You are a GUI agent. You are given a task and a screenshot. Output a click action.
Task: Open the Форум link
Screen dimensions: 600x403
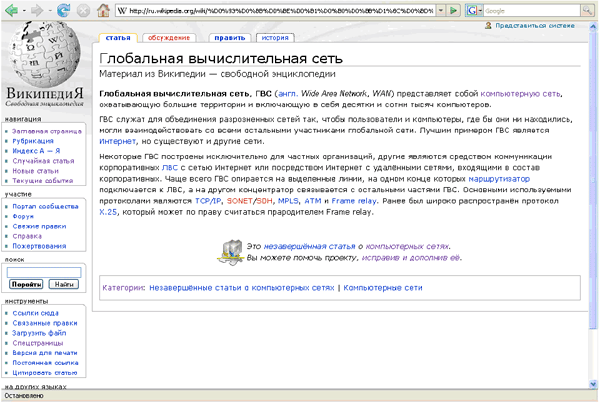23,217
